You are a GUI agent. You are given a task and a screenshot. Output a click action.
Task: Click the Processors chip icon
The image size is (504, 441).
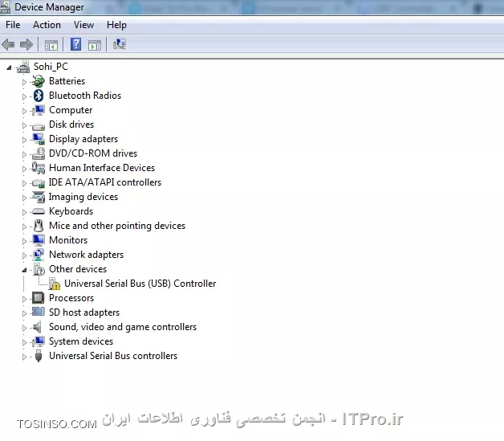39,298
